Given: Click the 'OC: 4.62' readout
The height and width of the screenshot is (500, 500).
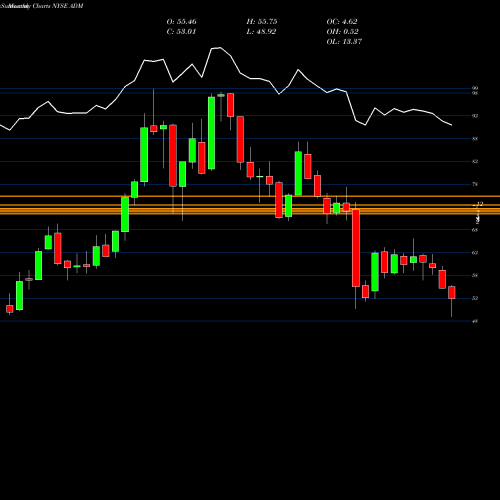Looking at the screenshot, I should pyautogui.click(x=342, y=22).
